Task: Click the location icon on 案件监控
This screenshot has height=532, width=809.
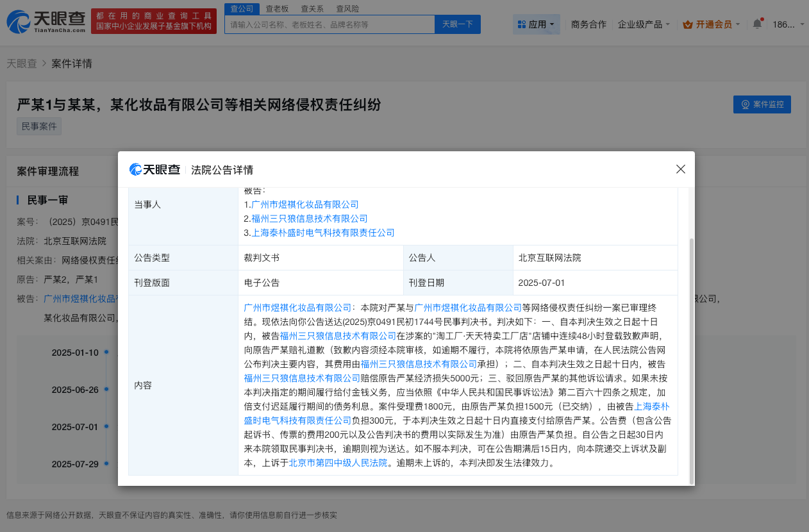Action: pos(745,104)
